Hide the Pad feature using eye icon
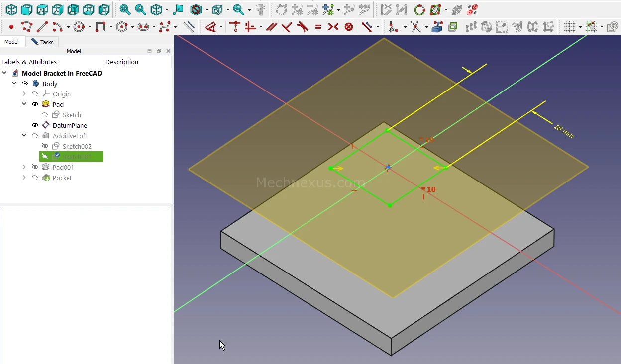 pyautogui.click(x=35, y=104)
